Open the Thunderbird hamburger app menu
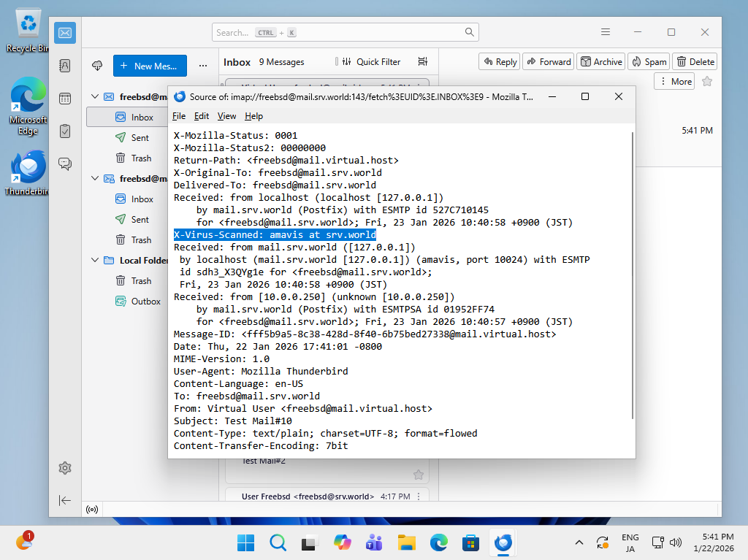Viewport: 748px width, 560px height. tap(606, 32)
